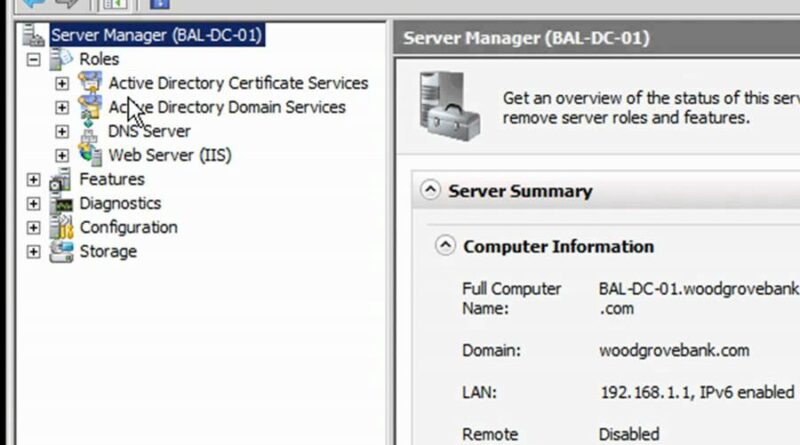
Task: Click the Remote Disabled status value
Action: click(629, 434)
